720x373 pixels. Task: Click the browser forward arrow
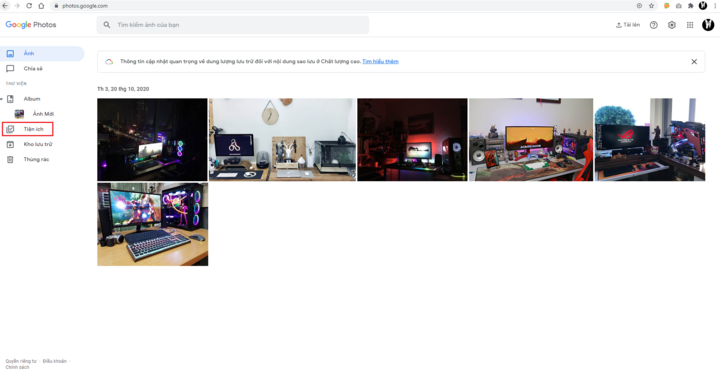(x=17, y=6)
